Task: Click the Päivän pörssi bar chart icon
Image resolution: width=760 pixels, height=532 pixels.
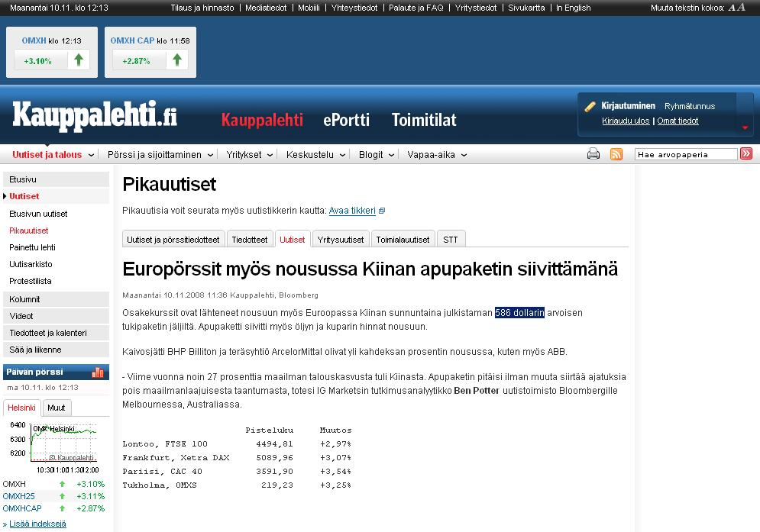Action: coord(98,372)
